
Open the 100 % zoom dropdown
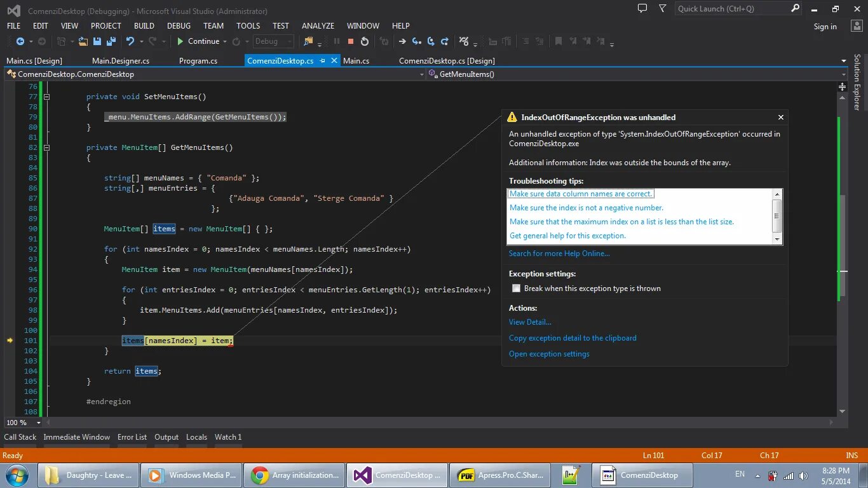click(38, 423)
